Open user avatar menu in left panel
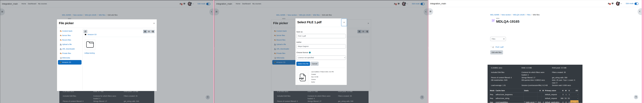 tap(191, 4)
